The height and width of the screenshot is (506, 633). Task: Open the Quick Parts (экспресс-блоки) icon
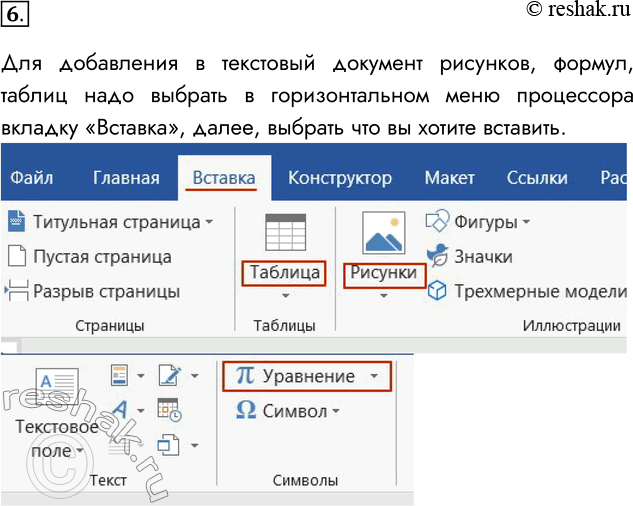120,376
